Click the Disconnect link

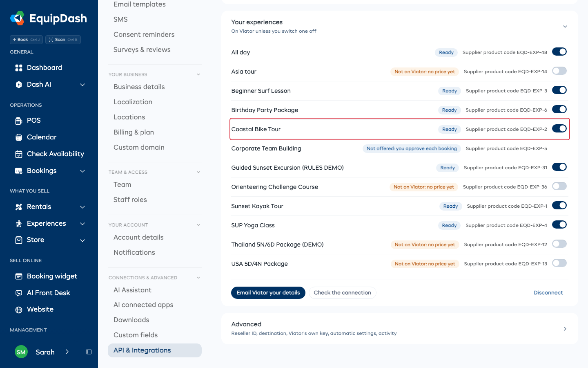click(x=548, y=293)
